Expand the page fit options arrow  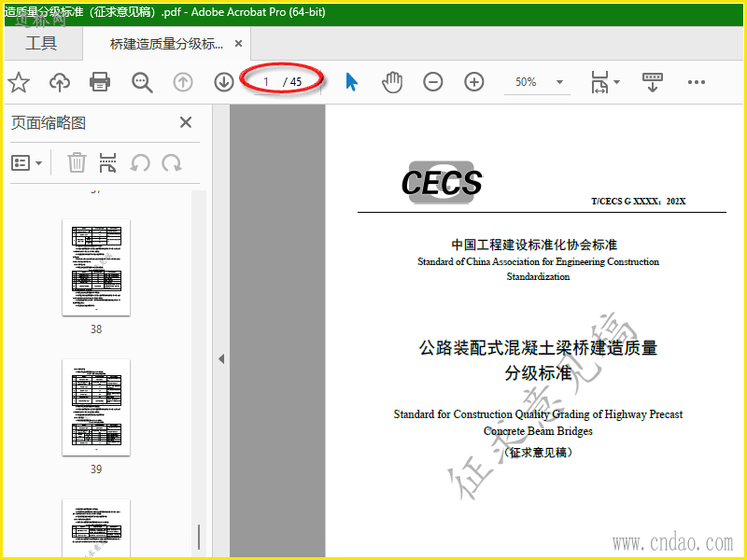click(617, 82)
